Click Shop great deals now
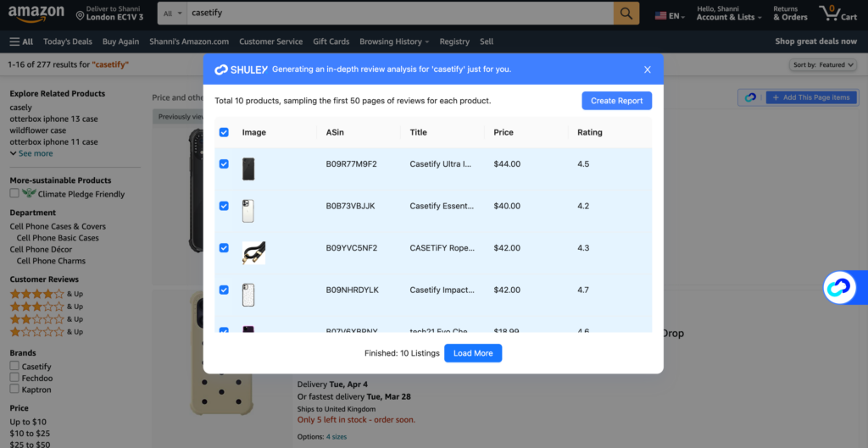This screenshot has height=448, width=868. [x=816, y=41]
